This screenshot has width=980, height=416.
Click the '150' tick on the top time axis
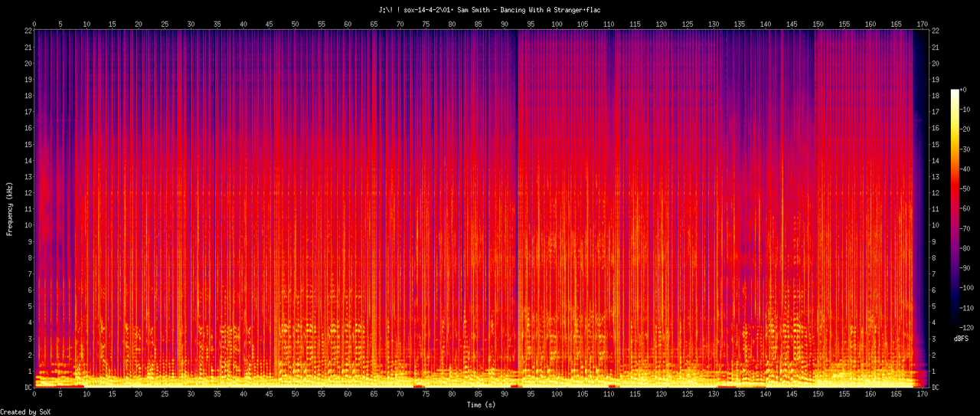click(818, 24)
